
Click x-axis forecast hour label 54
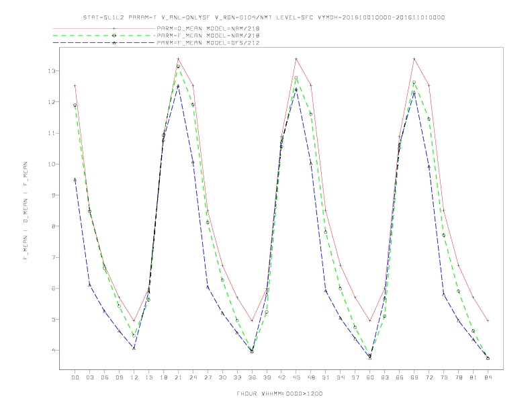[x=341, y=377]
